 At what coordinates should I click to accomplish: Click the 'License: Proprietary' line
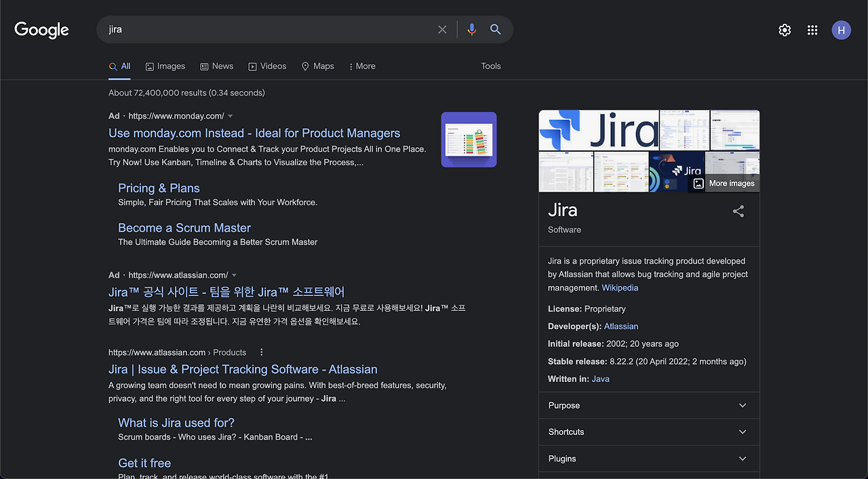[x=587, y=309]
